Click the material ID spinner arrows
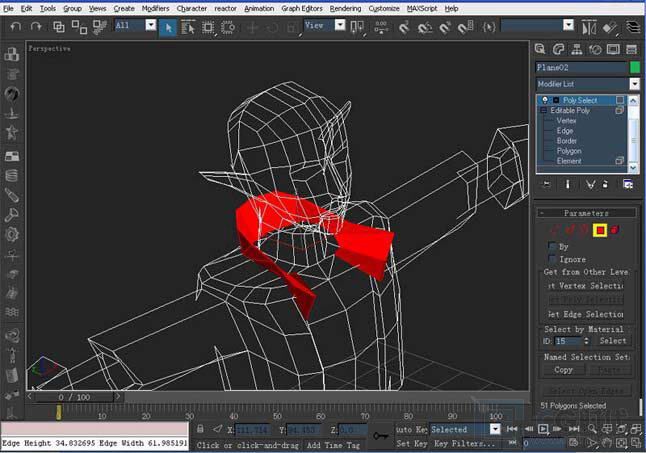 tap(586, 341)
